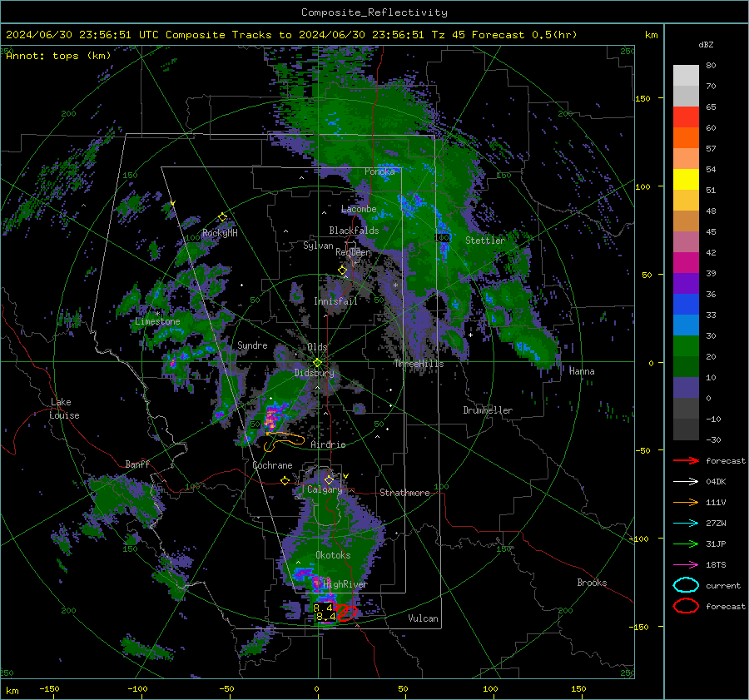Image resolution: width=749 pixels, height=700 pixels.
Task: Click the red forecast arrow in legend
Action: pos(686,460)
